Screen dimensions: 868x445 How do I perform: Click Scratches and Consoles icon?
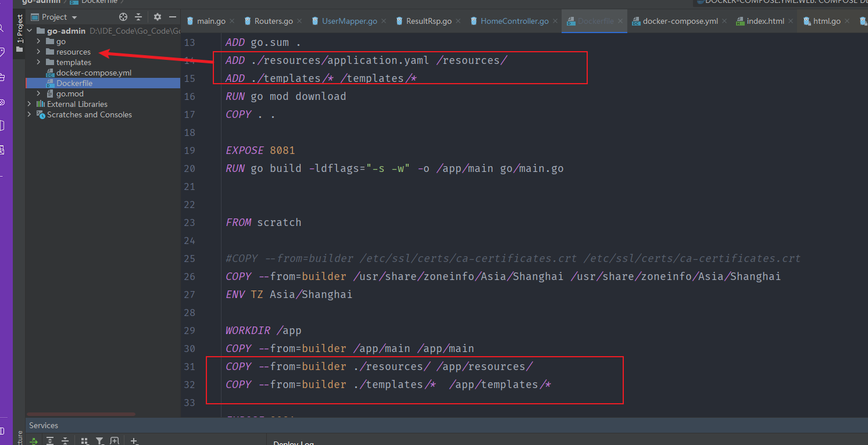click(x=41, y=114)
